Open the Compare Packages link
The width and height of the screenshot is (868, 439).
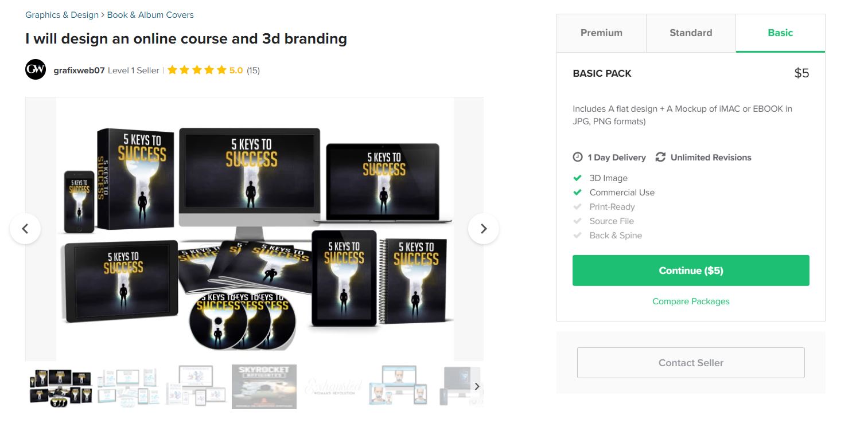click(691, 301)
